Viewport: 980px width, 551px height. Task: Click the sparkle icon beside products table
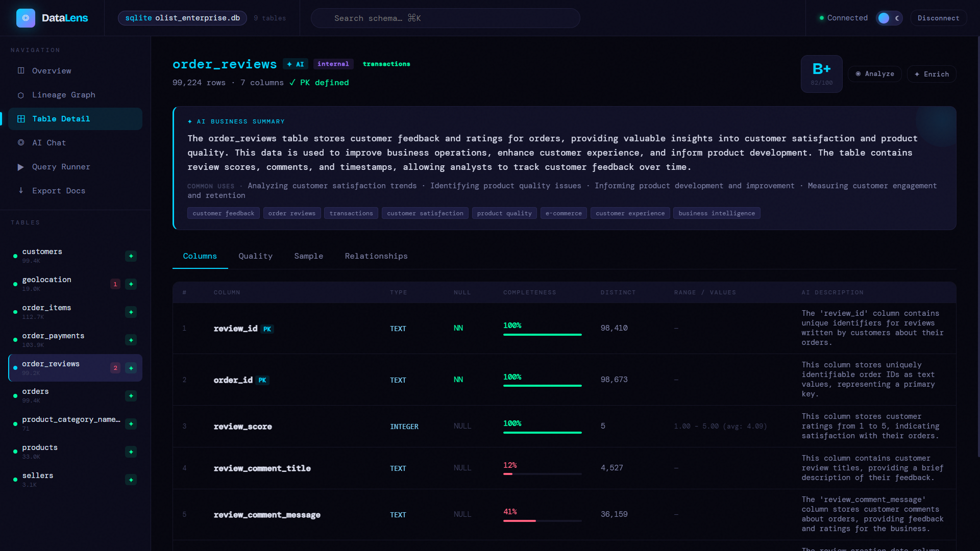131,452
